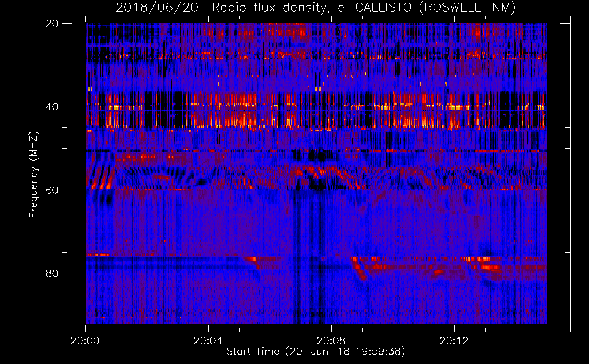Click the plot title mentioning e-CALLISTO (ROSWELL-NM)
The image size is (589, 364).
coord(316,7)
